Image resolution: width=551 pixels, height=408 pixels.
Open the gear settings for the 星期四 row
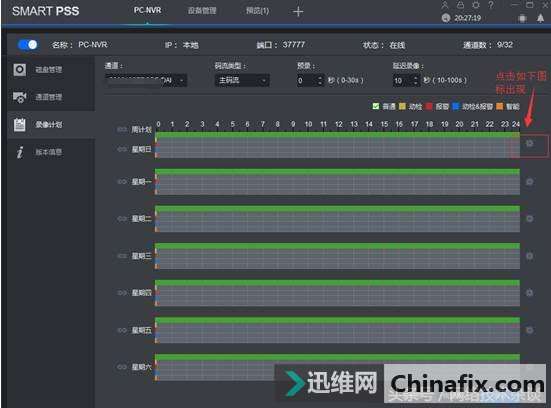(530, 292)
